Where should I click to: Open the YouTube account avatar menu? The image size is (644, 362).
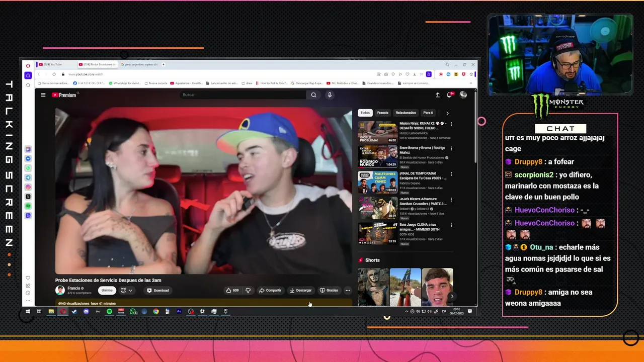[463, 95]
